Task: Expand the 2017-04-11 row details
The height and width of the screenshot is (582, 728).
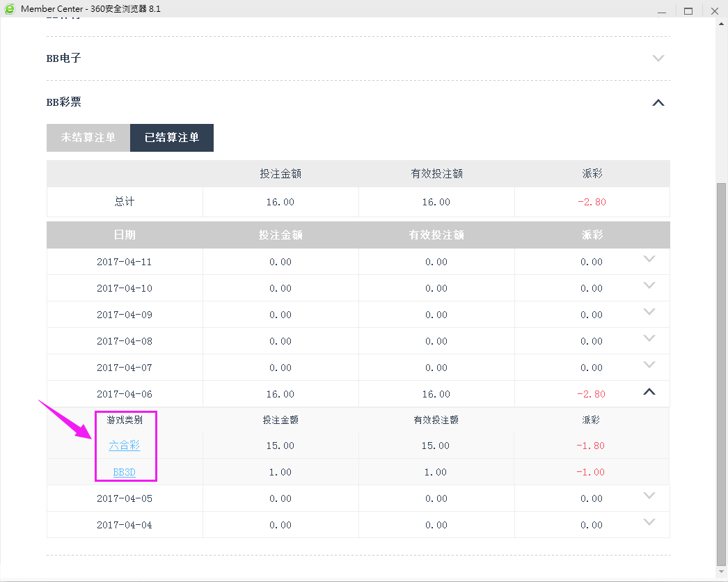Action: coord(649,259)
